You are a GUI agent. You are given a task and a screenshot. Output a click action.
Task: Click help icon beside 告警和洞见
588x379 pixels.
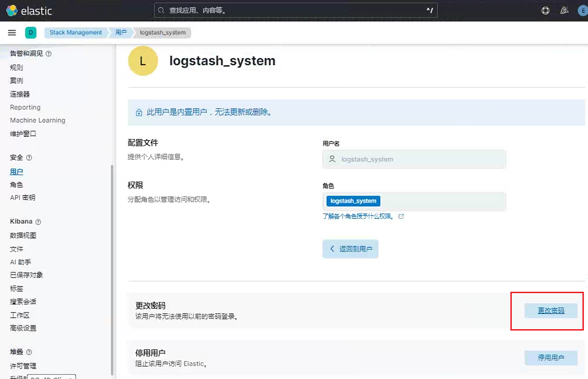48,54
